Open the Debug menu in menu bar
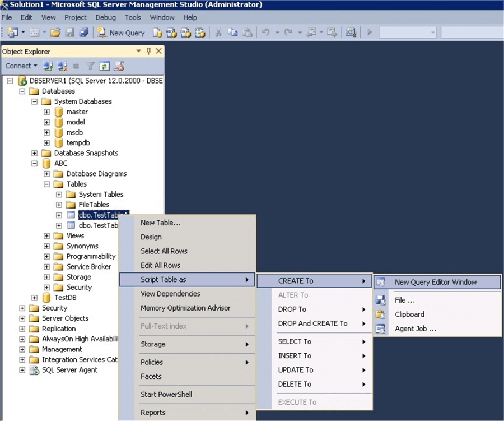 pos(105,17)
